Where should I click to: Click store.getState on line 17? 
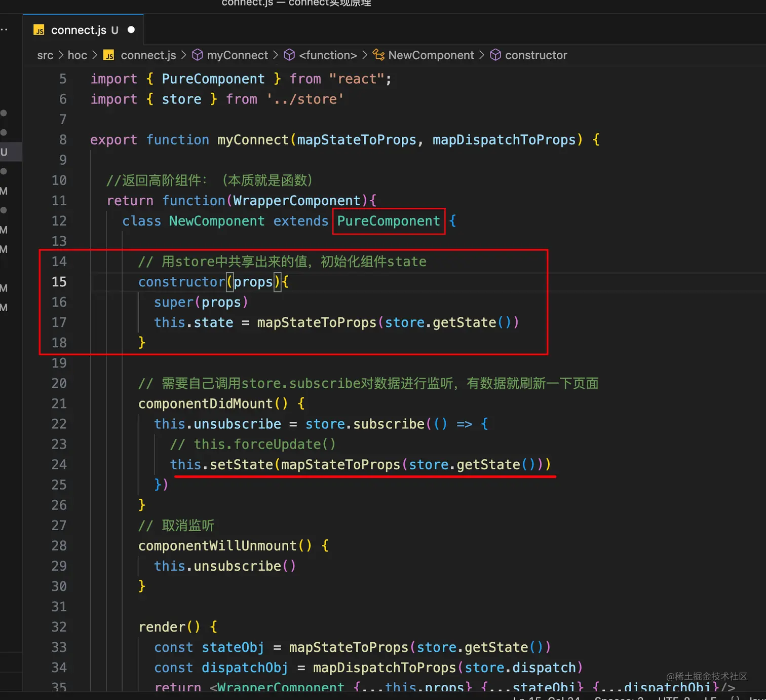pyautogui.click(x=441, y=322)
